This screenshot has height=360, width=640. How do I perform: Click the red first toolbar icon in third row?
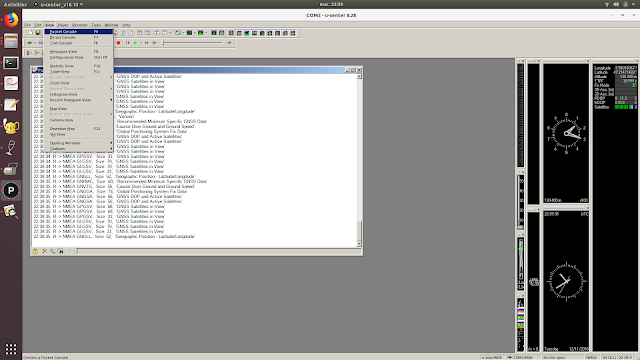point(29,53)
